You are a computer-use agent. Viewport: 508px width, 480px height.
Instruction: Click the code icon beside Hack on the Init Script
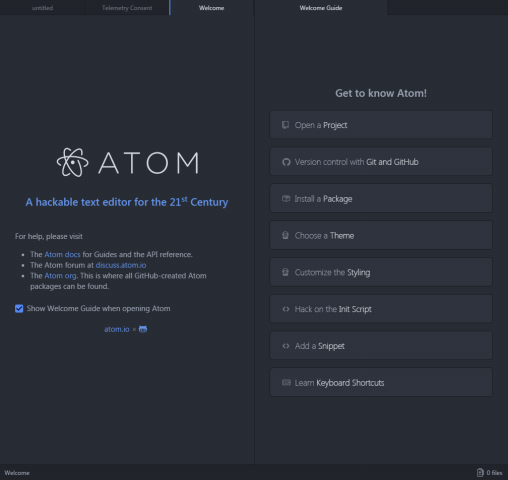coord(286,309)
